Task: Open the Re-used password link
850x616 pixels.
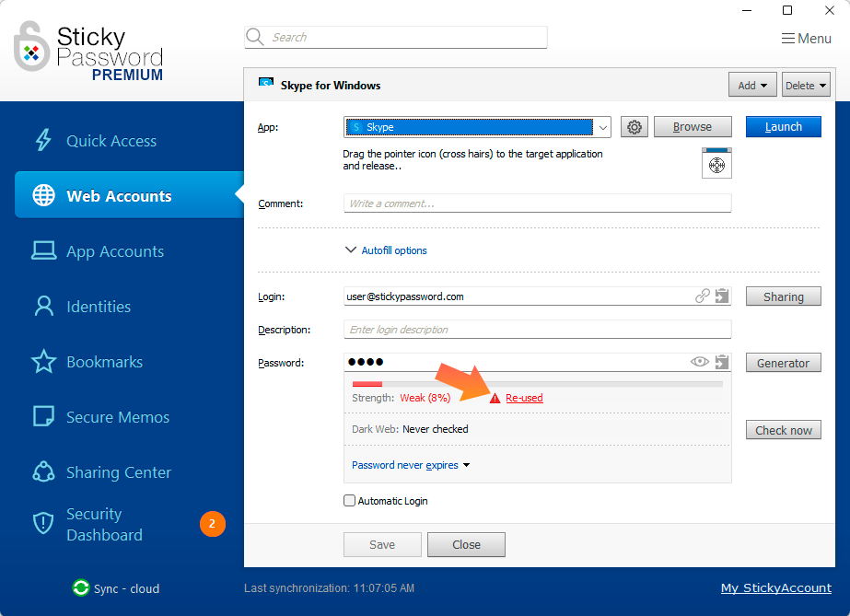Action: (524, 398)
